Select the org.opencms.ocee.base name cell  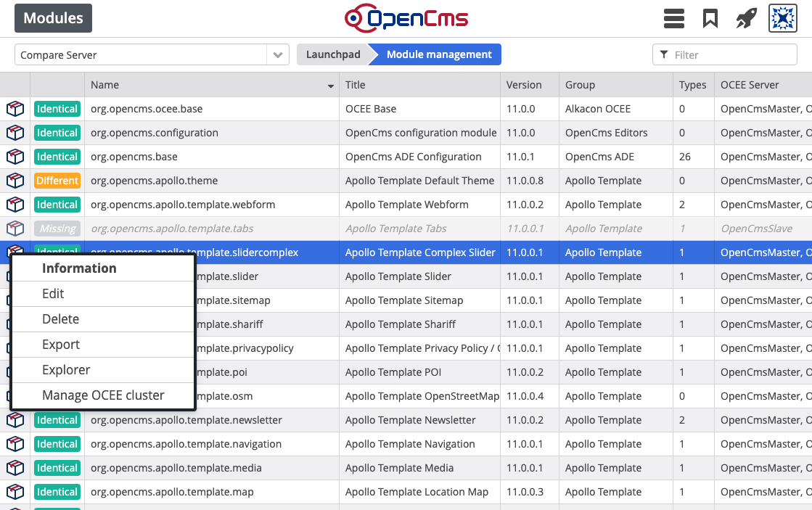212,109
